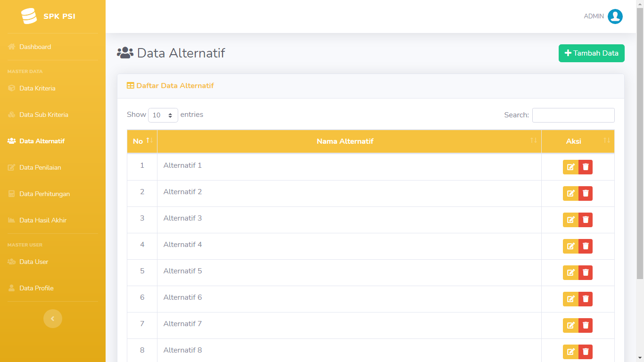Delete Alternatif 2 with the trash icon
644x362 pixels.
(x=586, y=193)
